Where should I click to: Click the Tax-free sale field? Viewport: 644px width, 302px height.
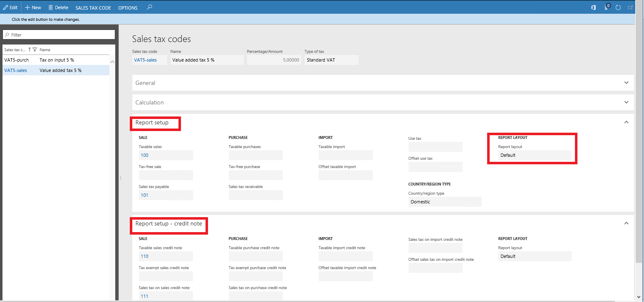[x=166, y=175]
